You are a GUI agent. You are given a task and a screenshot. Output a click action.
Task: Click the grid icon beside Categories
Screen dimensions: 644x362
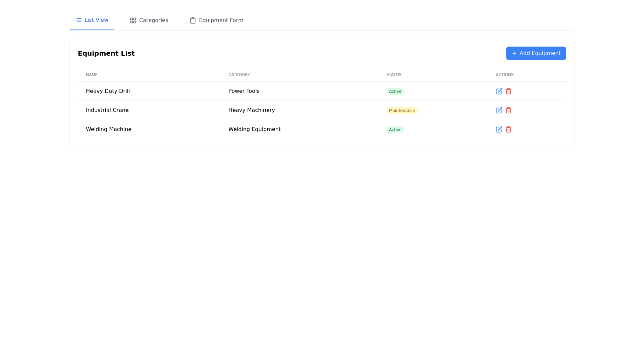tap(133, 20)
